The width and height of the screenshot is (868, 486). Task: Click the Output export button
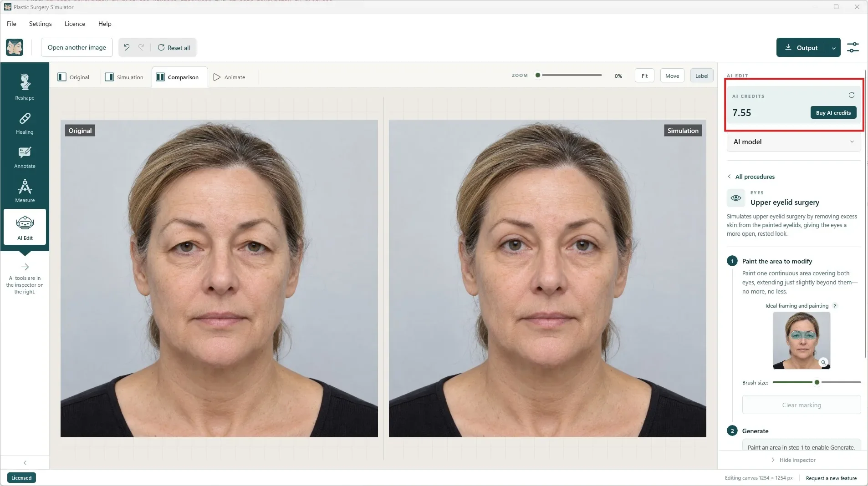(801, 48)
